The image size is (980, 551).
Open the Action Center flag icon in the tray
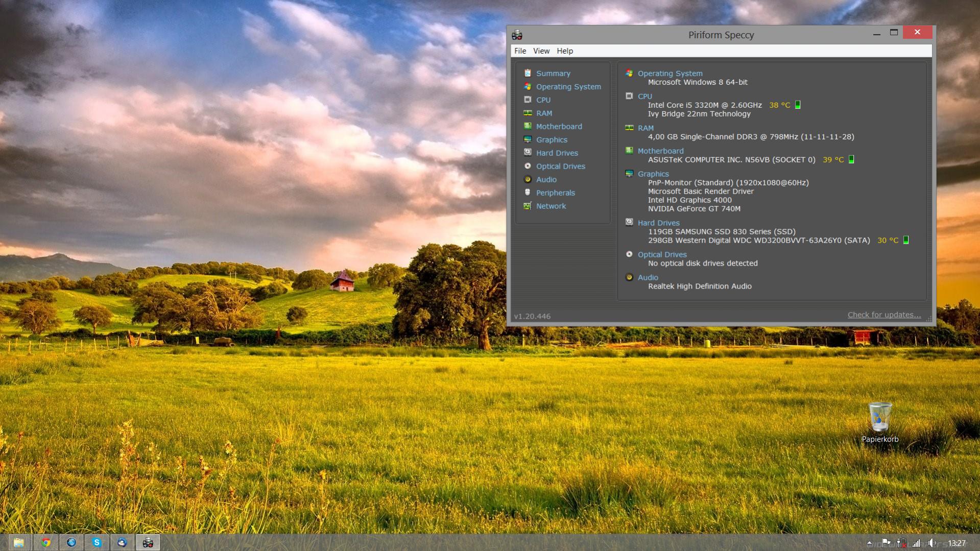point(886,543)
